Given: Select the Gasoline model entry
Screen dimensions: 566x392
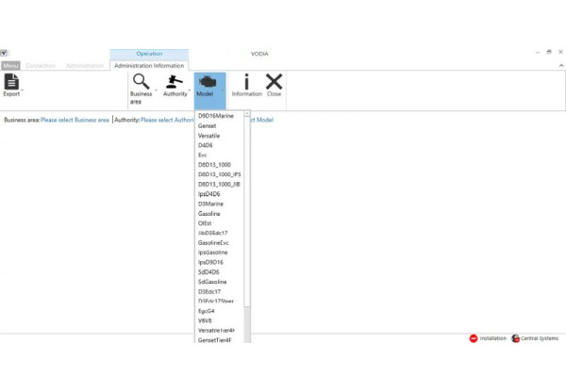Looking at the screenshot, I should click(210, 213).
